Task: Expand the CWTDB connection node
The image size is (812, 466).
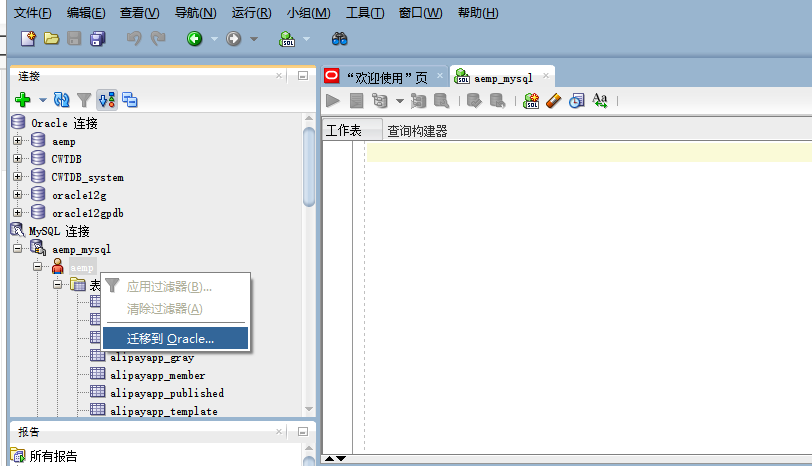Action: coord(18,158)
